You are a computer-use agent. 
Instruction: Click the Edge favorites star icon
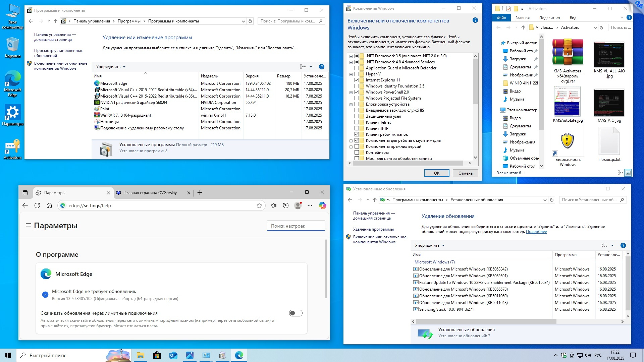259,205
